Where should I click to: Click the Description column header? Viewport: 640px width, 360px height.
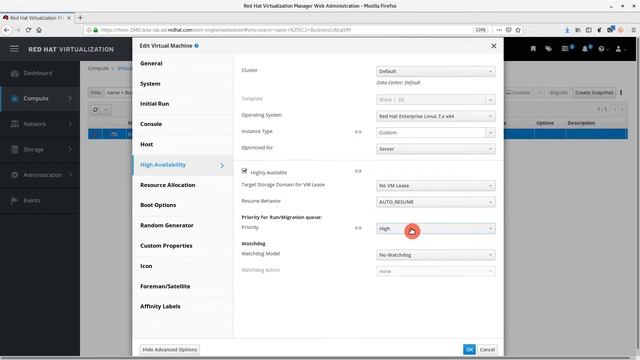coord(581,123)
